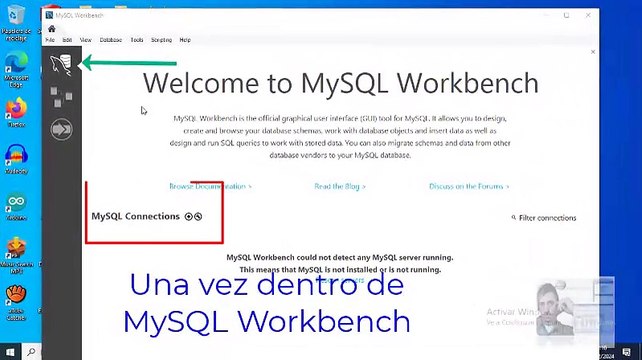Image resolution: width=642 pixels, height=360 pixels.
Task: Open the File menu
Action: [50, 40]
